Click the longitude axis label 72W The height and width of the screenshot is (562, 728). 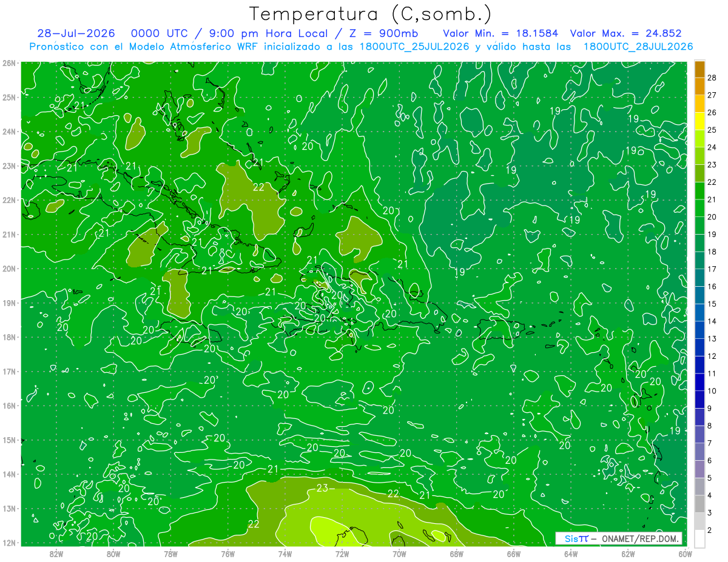[x=342, y=554]
